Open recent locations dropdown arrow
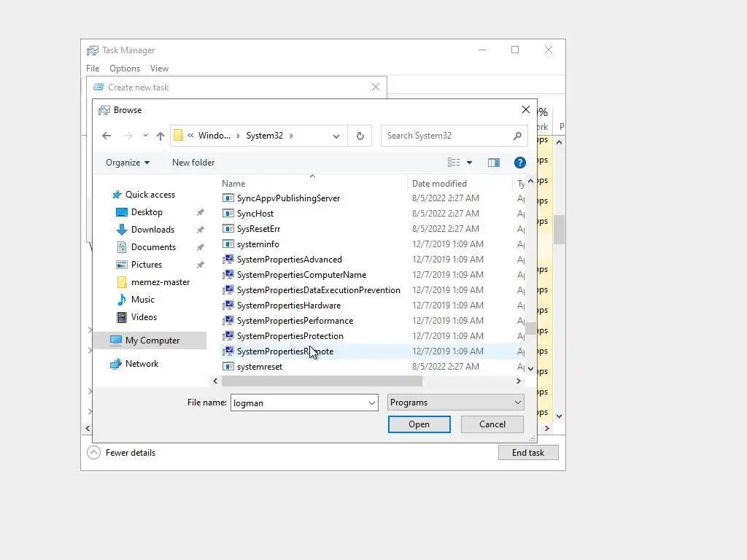Viewport: 747px width, 560px height. tap(145, 136)
